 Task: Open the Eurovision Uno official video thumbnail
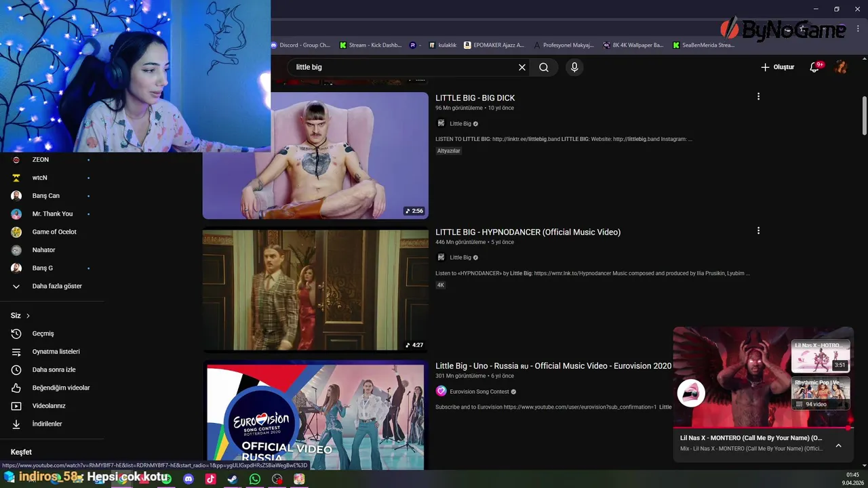(315, 416)
